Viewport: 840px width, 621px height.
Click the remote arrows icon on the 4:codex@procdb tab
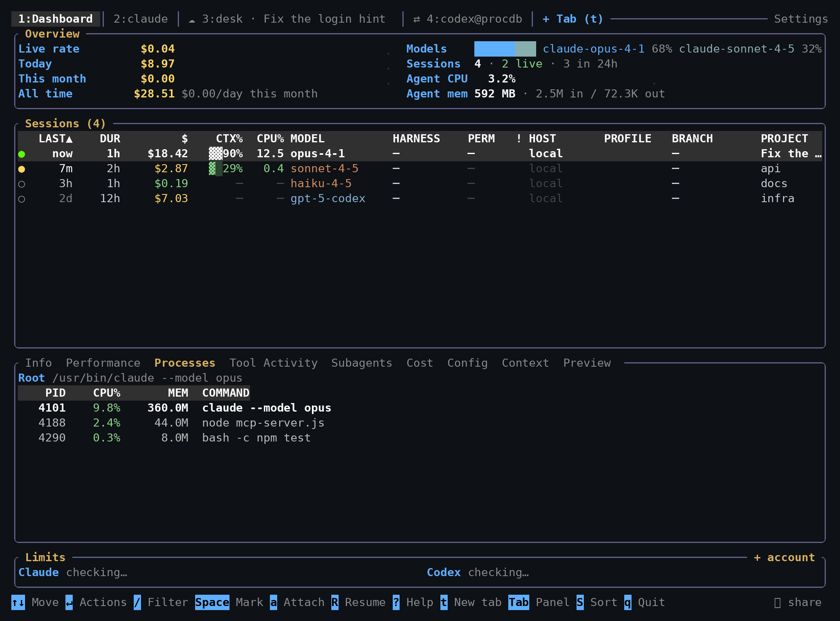click(x=417, y=19)
